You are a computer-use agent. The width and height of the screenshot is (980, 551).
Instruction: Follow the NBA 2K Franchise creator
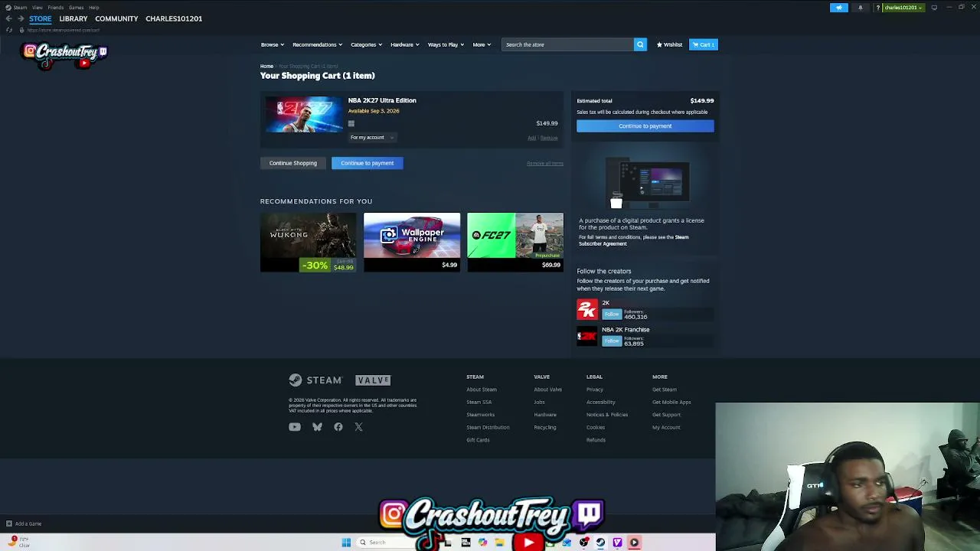[x=612, y=341]
